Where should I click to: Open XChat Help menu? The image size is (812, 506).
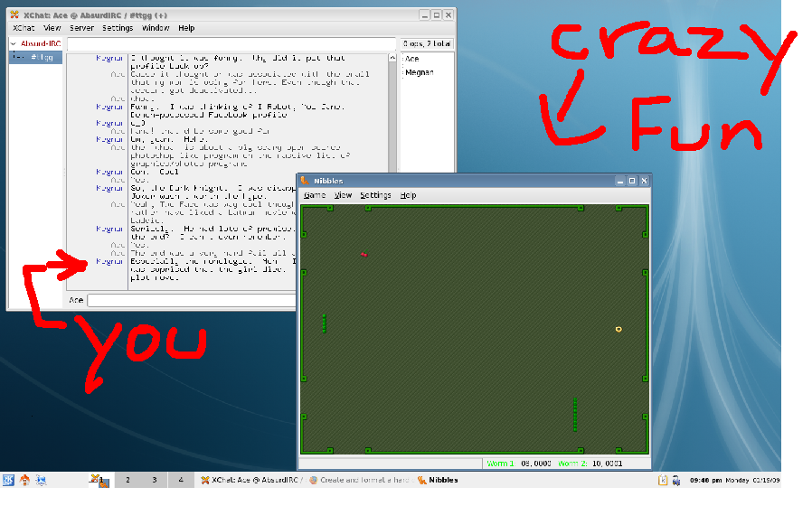tap(186, 28)
